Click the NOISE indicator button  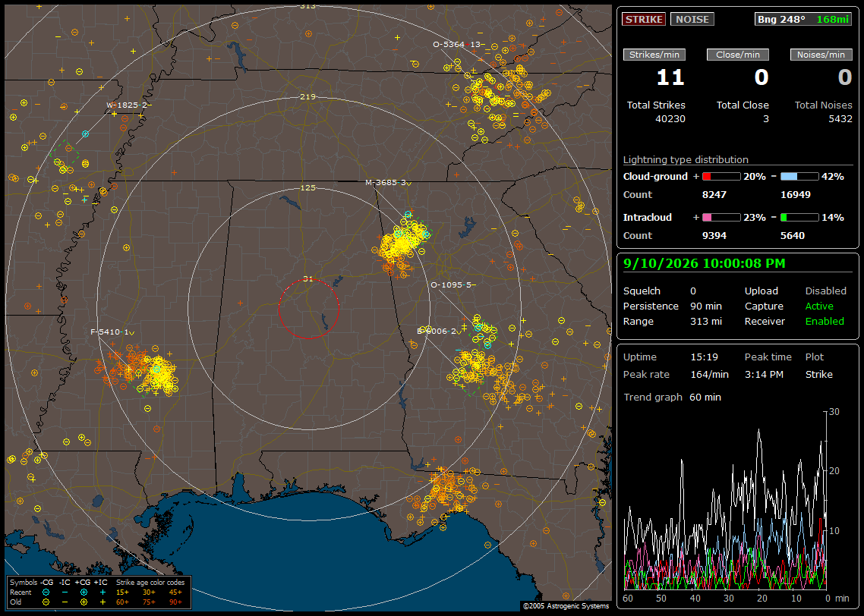tap(692, 19)
